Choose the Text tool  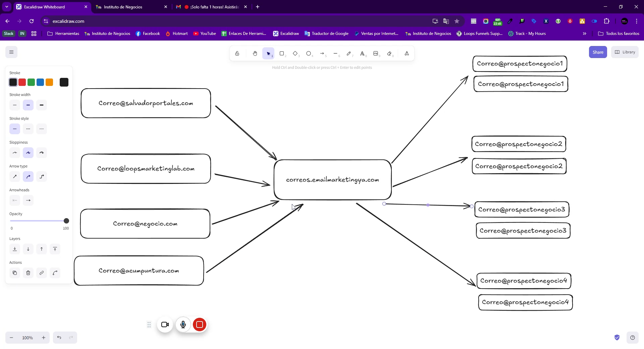point(362,54)
